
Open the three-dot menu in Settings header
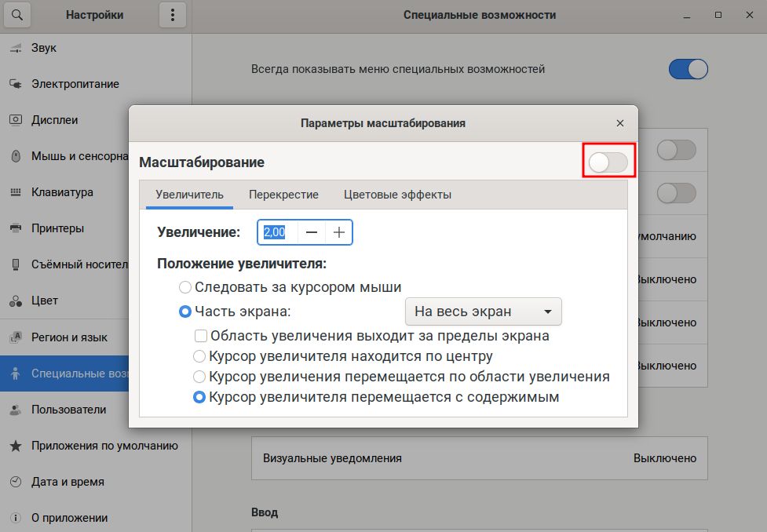pos(173,15)
